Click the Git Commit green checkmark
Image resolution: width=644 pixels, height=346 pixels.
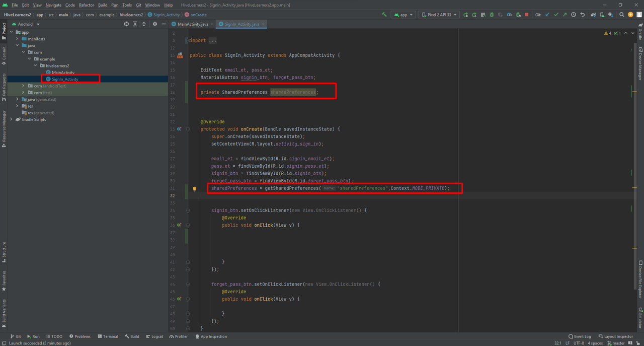[556, 15]
